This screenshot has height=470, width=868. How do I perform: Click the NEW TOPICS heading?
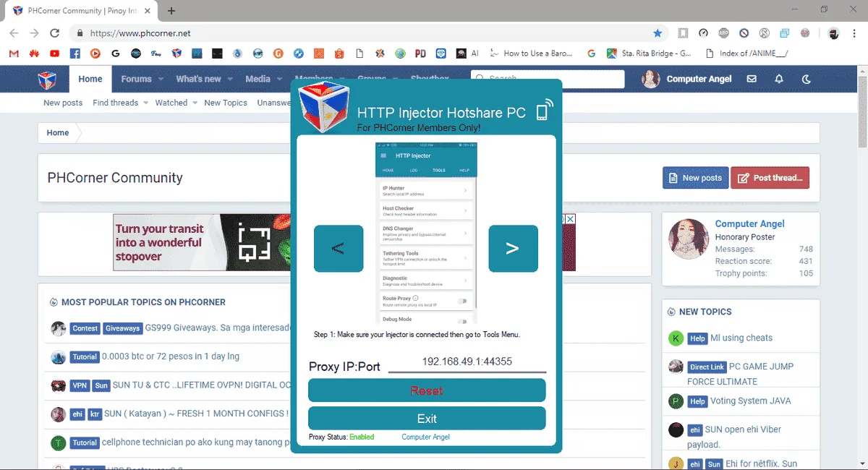pyautogui.click(x=705, y=312)
